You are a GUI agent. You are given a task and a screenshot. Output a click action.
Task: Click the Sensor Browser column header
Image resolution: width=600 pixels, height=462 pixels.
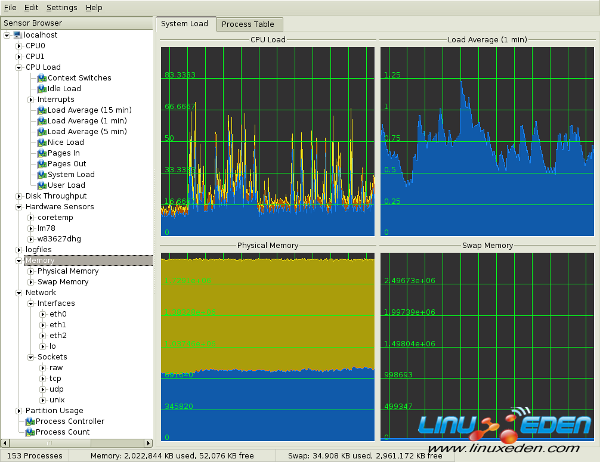pyautogui.click(x=77, y=23)
